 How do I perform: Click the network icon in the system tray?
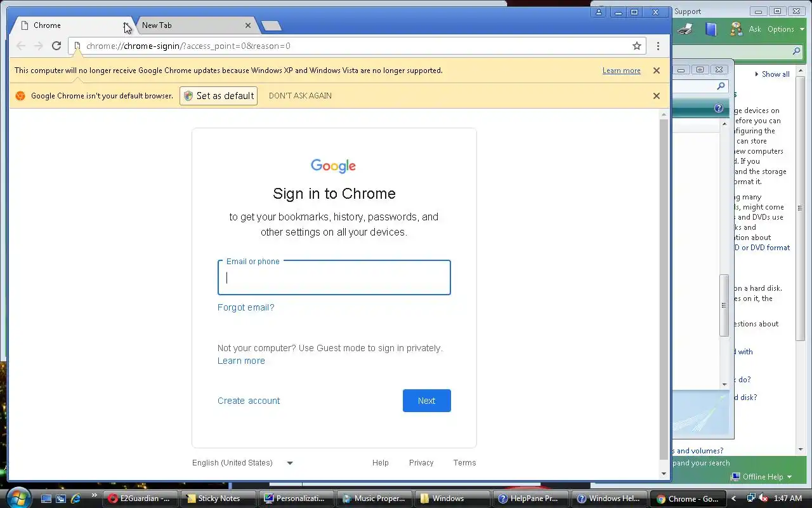click(751, 498)
